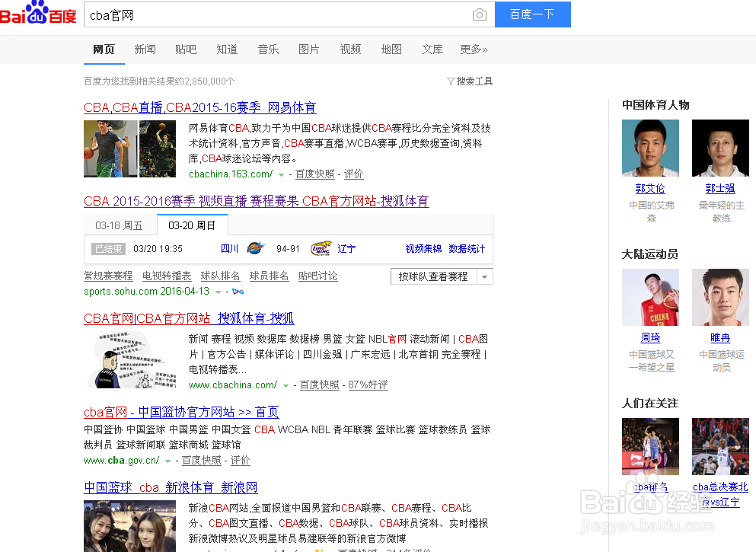Select the 03-18 周五 schedule tab
This screenshot has height=552, width=756.
click(x=120, y=225)
